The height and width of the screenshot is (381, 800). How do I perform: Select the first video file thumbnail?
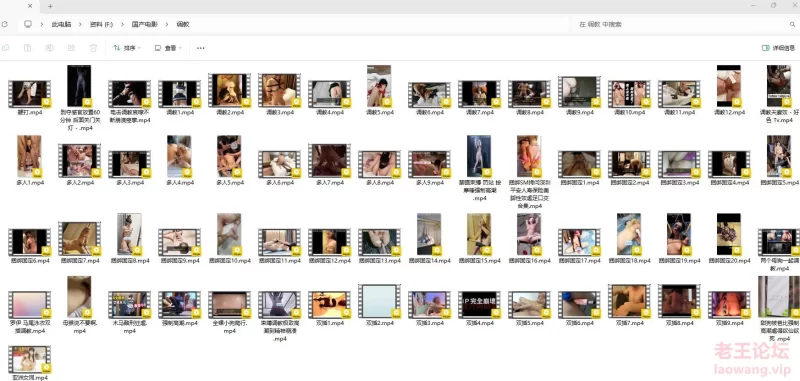29,93
